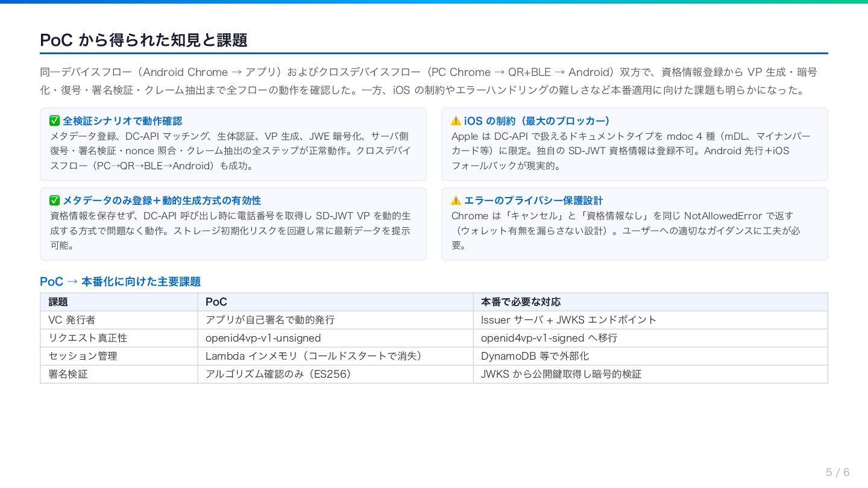Screen dimensions: 868x488
Task: Click the heading エラーのプライバシー保護設計
Action: pos(533,200)
